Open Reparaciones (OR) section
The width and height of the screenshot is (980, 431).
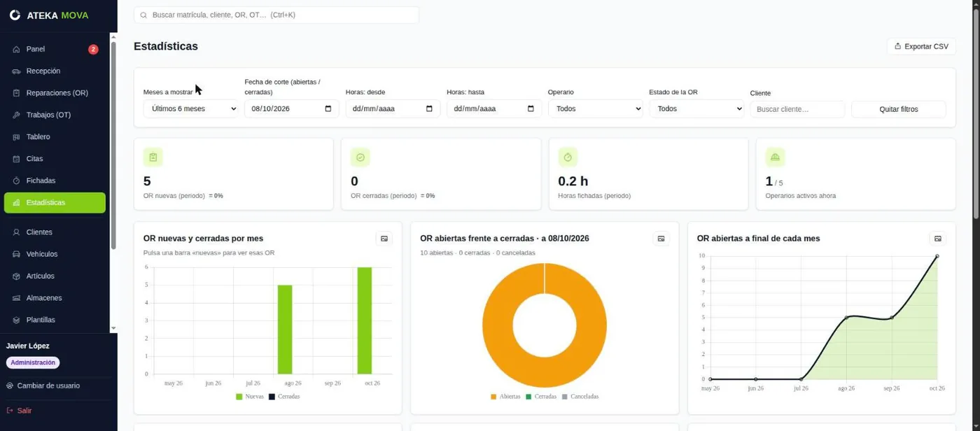pyautogui.click(x=55, y=93)
